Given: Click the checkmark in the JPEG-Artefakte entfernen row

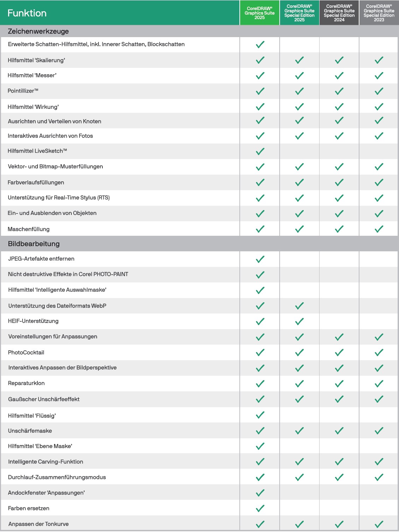Looking at the screenshot, I should click(260, 259).
